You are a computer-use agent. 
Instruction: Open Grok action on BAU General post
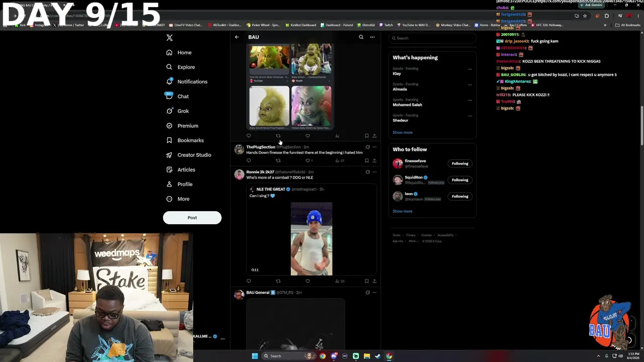tap(367, 293)
